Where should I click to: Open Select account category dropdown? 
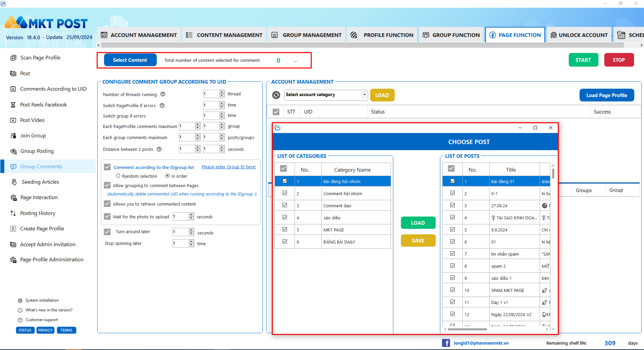click(x=326, y=95)
